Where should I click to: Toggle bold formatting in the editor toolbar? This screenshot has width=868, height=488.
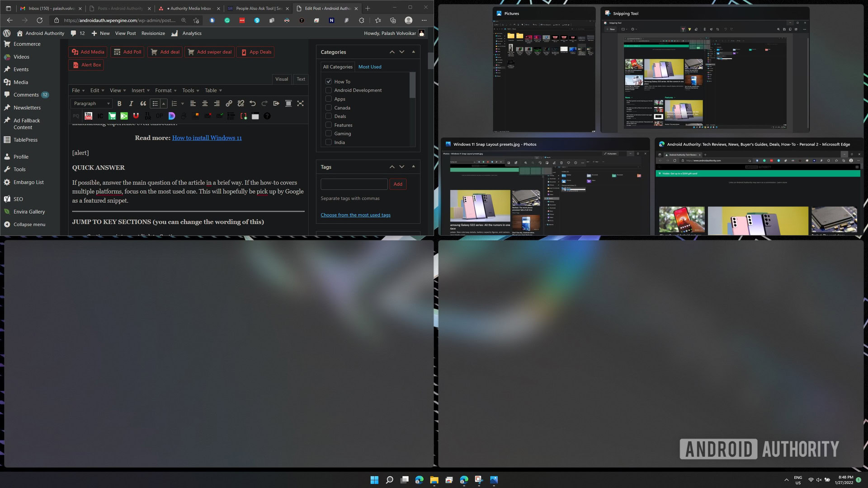119,103
